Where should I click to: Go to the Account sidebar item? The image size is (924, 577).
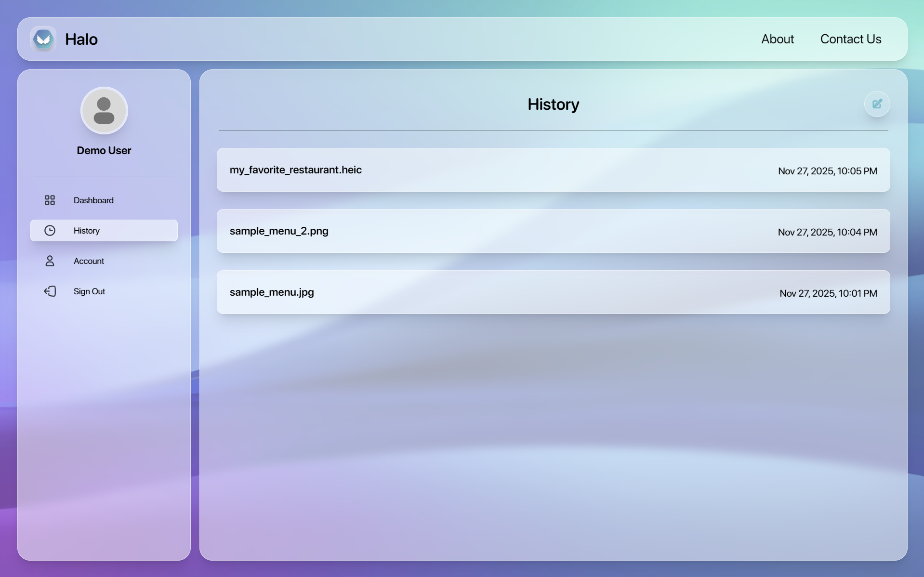coord(104,261)
